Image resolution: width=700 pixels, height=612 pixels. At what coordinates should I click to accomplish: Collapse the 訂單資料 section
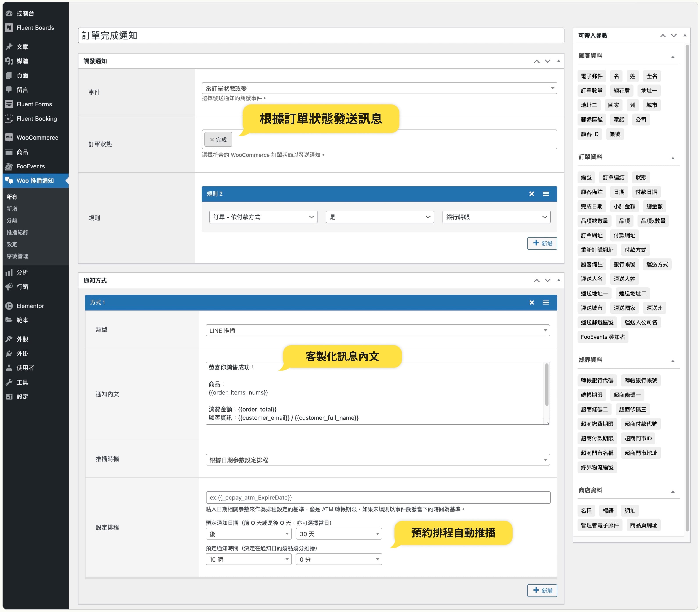click(673, 158)
